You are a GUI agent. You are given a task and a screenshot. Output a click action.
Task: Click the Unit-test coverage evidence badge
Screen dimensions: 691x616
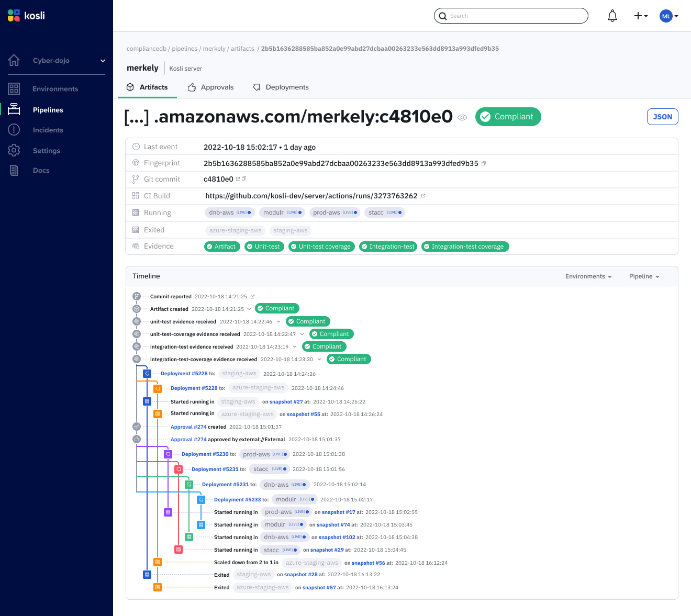(322, 247)
